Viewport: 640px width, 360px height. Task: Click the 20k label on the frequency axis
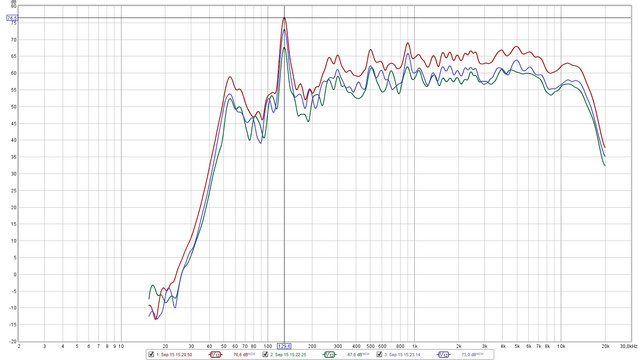pos(605,346)
